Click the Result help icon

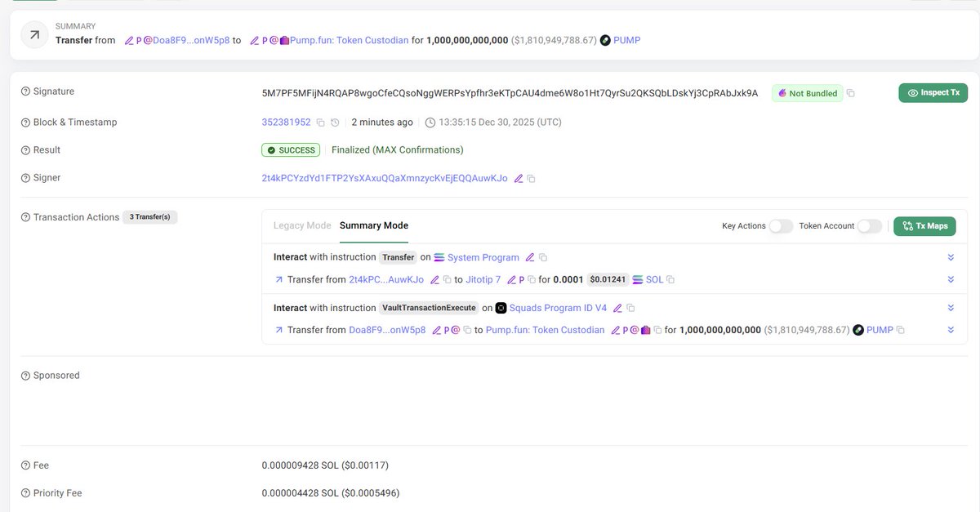pos(25,150)
